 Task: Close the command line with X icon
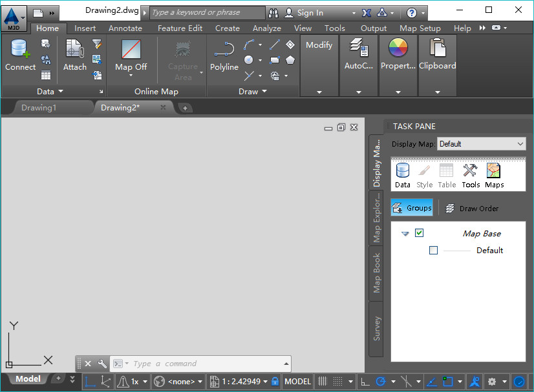click(x=88, y=364)
